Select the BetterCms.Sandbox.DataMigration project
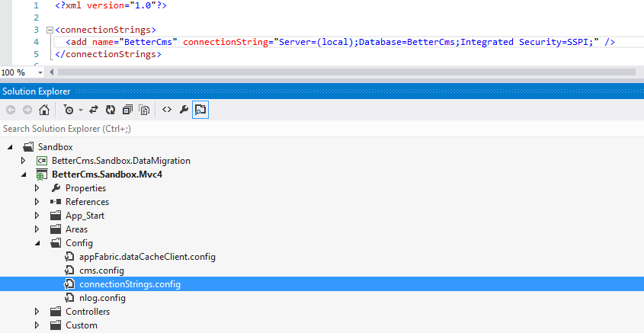 [x=121, y=161]
